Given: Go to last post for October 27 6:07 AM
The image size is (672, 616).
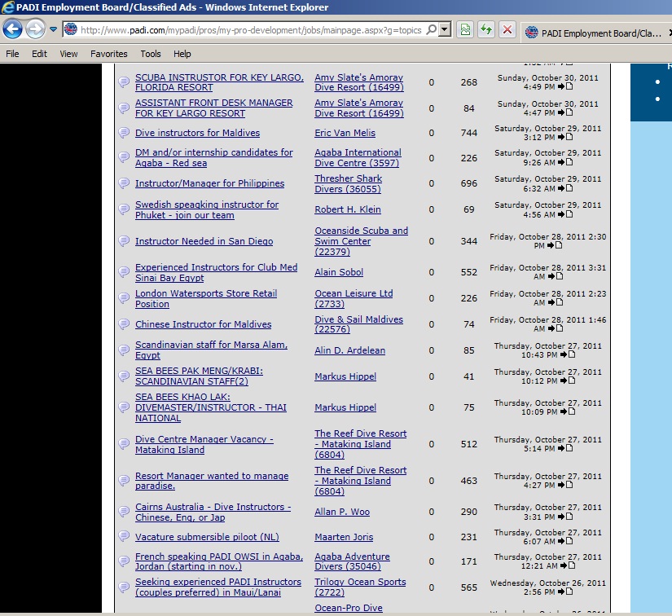Looking at the screenshot, I should click(565, 541).
